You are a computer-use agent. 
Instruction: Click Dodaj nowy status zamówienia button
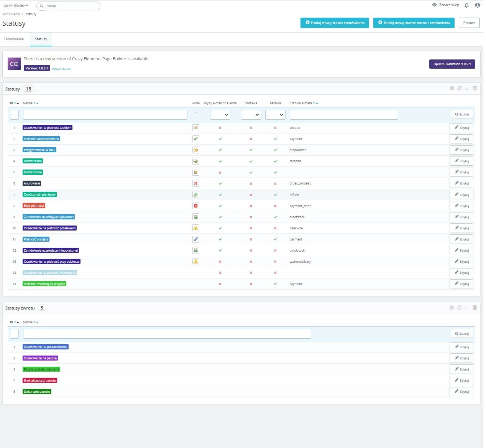pos(335,23)
